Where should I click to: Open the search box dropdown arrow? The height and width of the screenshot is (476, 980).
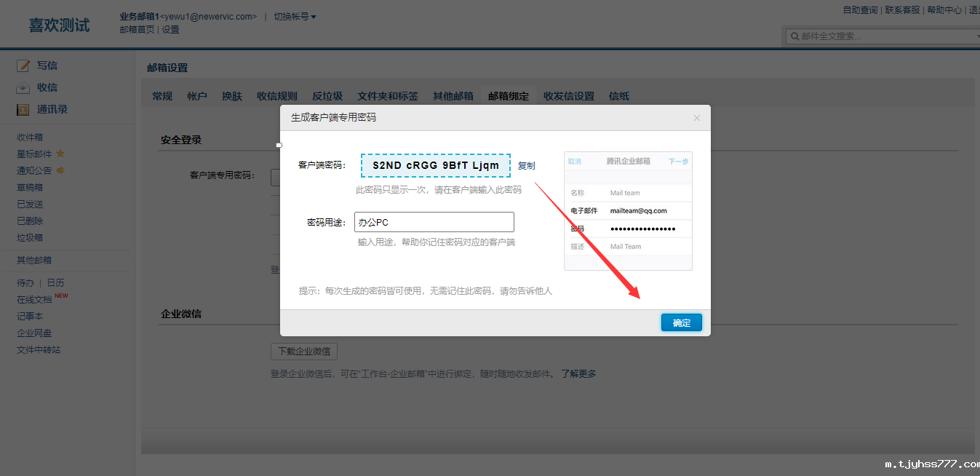click(x=977, y=36)
